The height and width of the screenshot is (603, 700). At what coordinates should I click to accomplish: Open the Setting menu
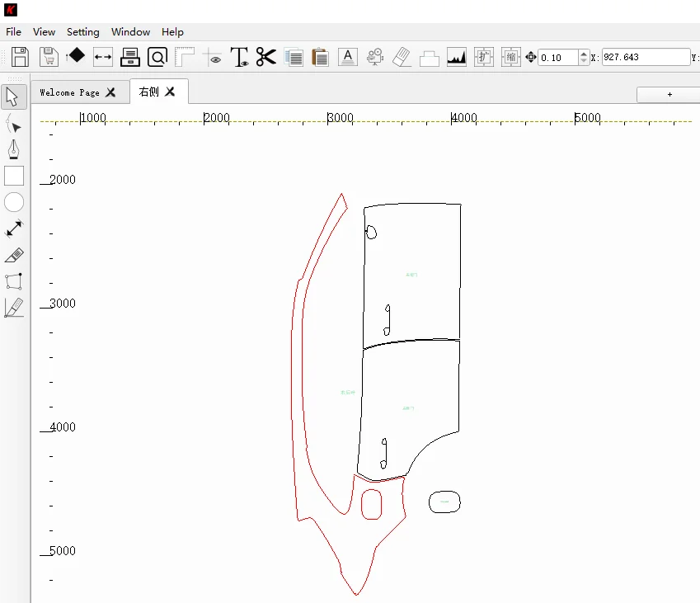[82, 31]
